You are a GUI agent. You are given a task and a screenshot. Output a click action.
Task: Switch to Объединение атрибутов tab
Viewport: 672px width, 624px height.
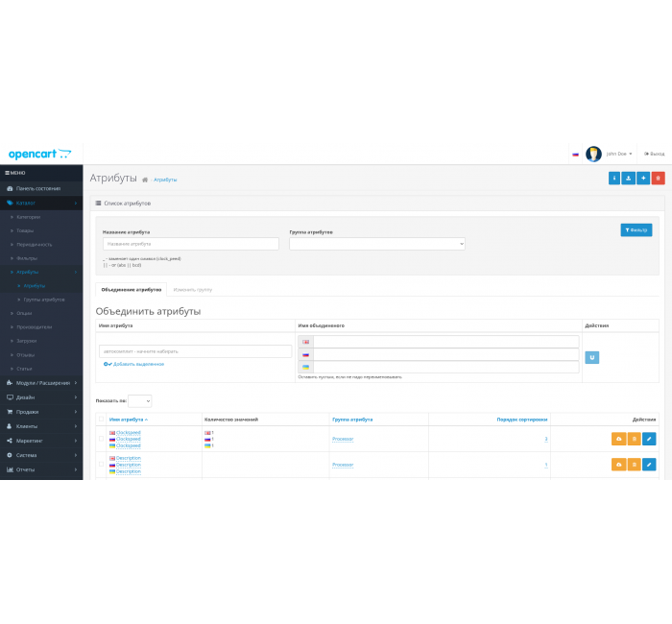coord(132,290)
